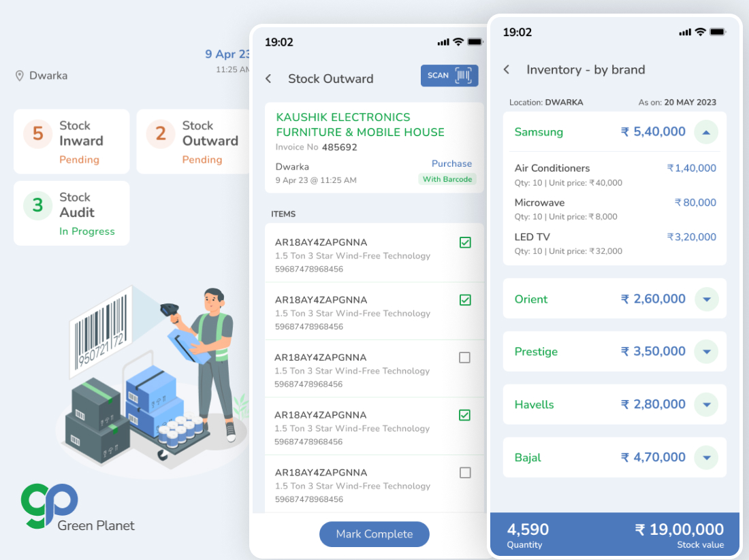This screenshot has height=560, width=749.
Task: Open the Stock Inward Pending card
Action: tap(71, 142)
